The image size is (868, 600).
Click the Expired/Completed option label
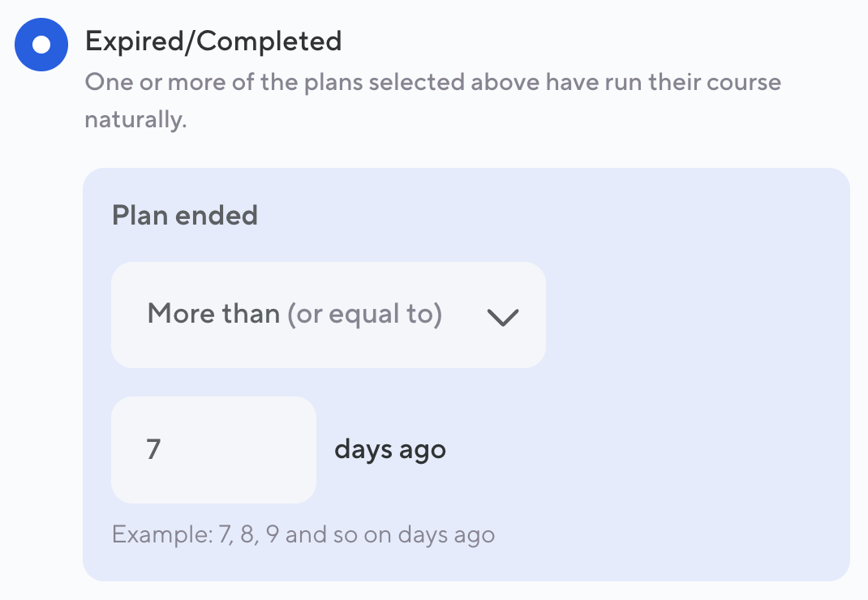(x=213, y=41)
